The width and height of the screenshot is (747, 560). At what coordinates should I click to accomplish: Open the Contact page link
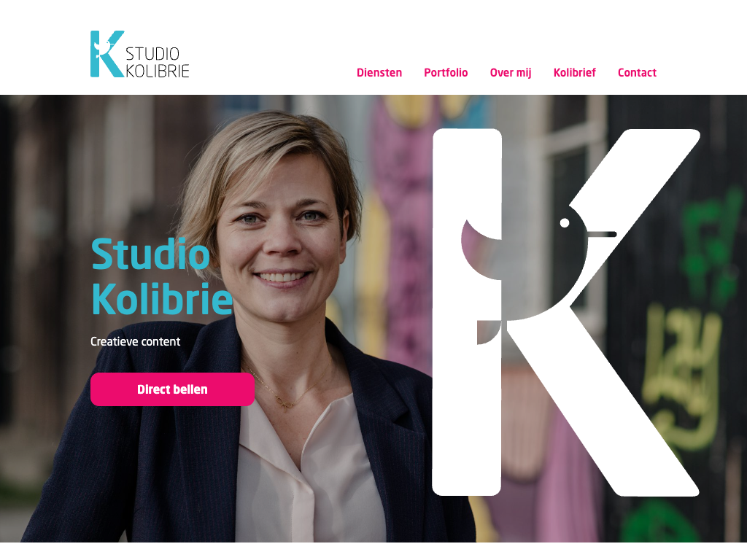pyautogui.click(x=637, y=72)
